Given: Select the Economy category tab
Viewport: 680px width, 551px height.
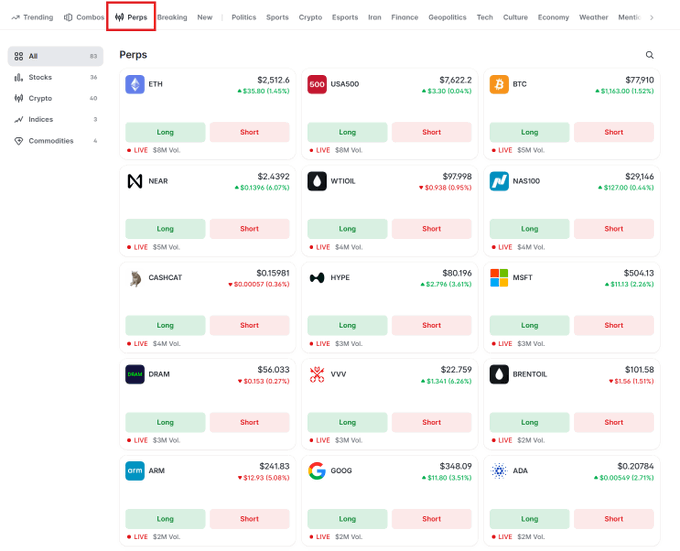Looking at the screenshot, I should coord(553,17).
